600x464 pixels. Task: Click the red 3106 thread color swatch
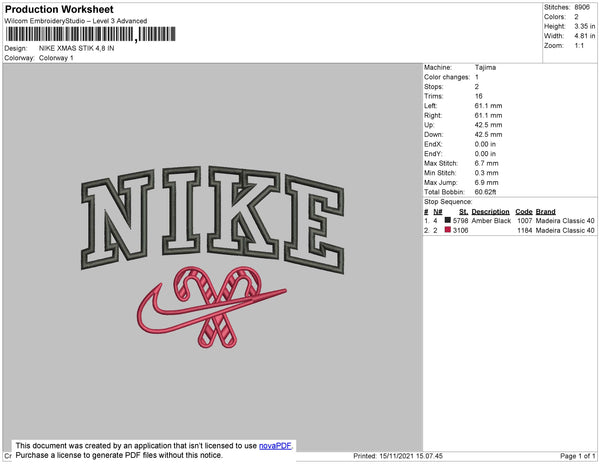[x=448, y=230]
